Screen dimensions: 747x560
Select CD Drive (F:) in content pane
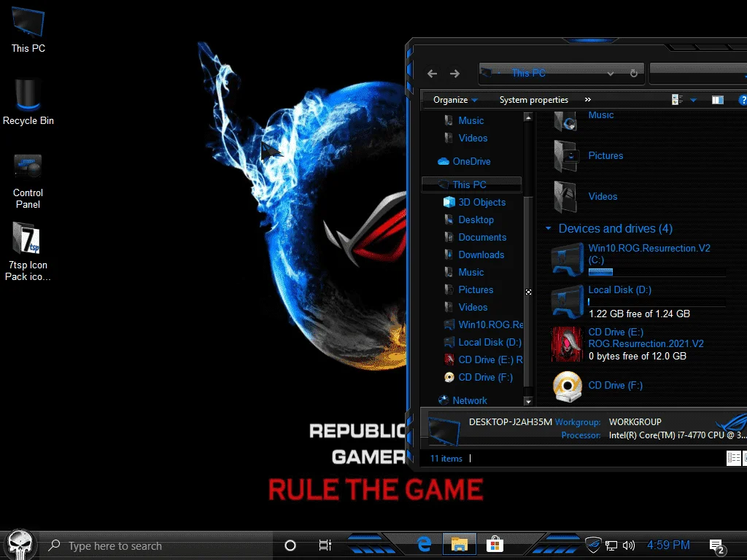(598, 386)
